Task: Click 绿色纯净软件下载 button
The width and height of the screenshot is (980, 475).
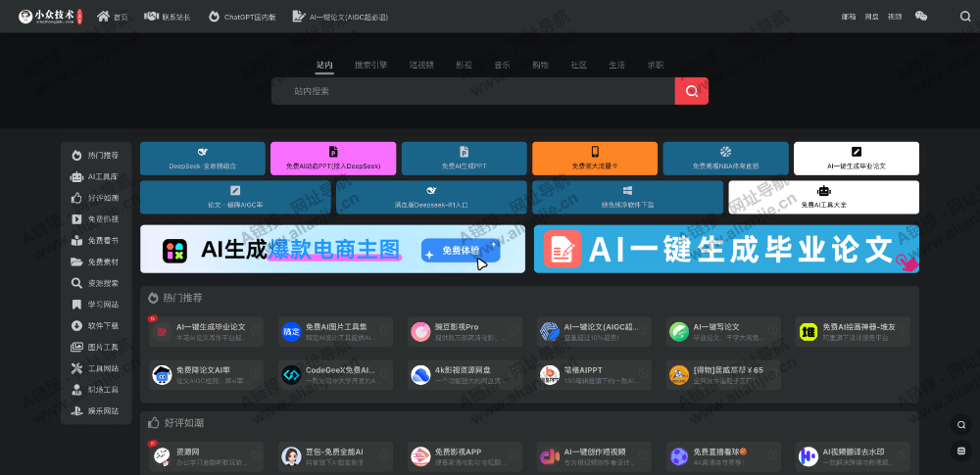Action: (x=627, y=198)
